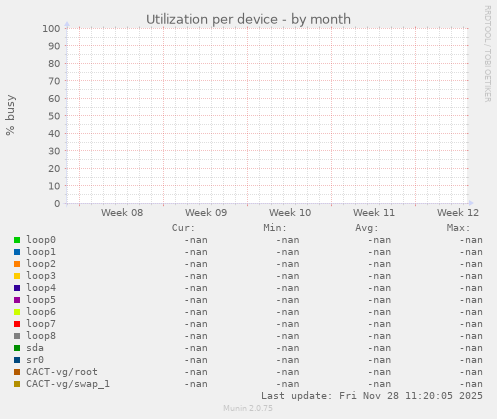Click the loop3 yellow color swatch
497x419 pixels.
click(17, 276)
